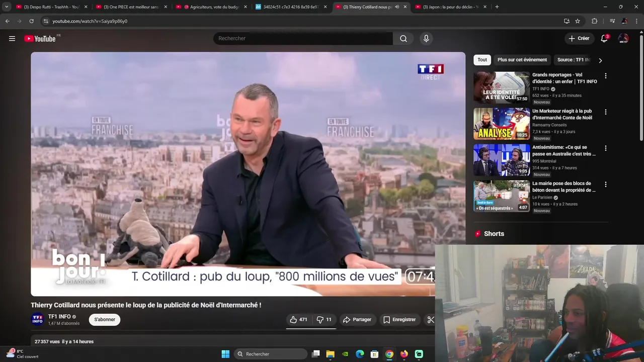Image resolution: width=644 pixels, height=362 pixels.
Task: Open the weather widget on the taskbar
Action: coord(22,354)
